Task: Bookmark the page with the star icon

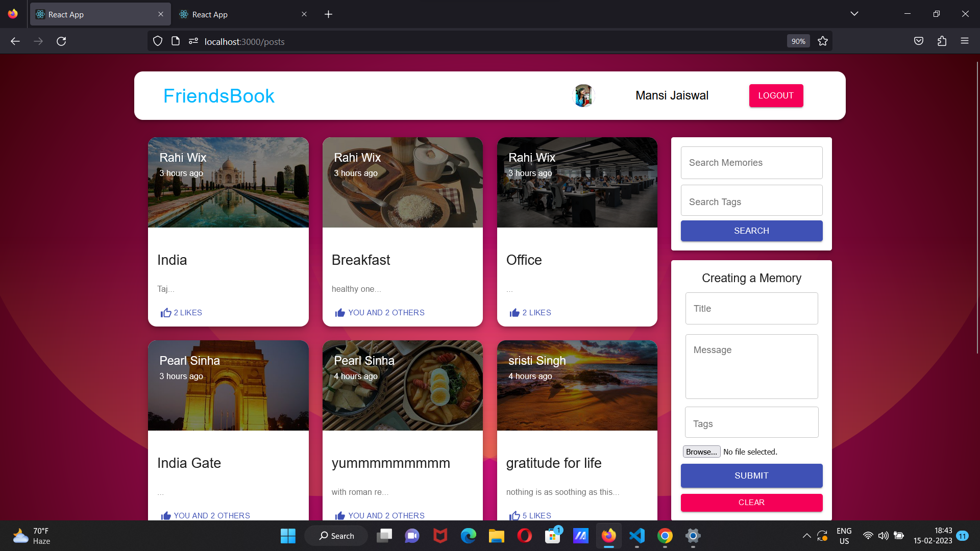Action: 822,41
